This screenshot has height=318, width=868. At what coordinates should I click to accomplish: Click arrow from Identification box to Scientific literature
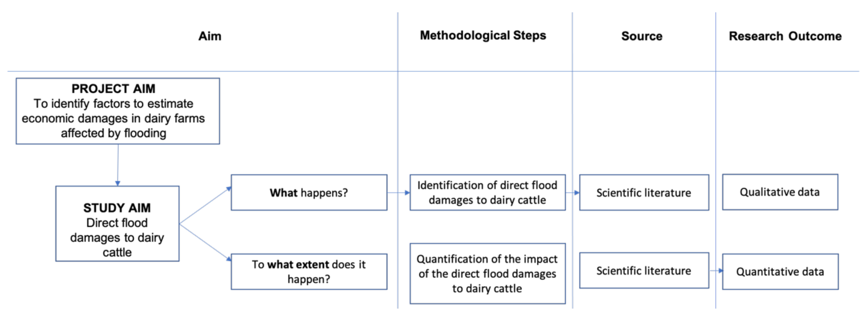[573, 192]
